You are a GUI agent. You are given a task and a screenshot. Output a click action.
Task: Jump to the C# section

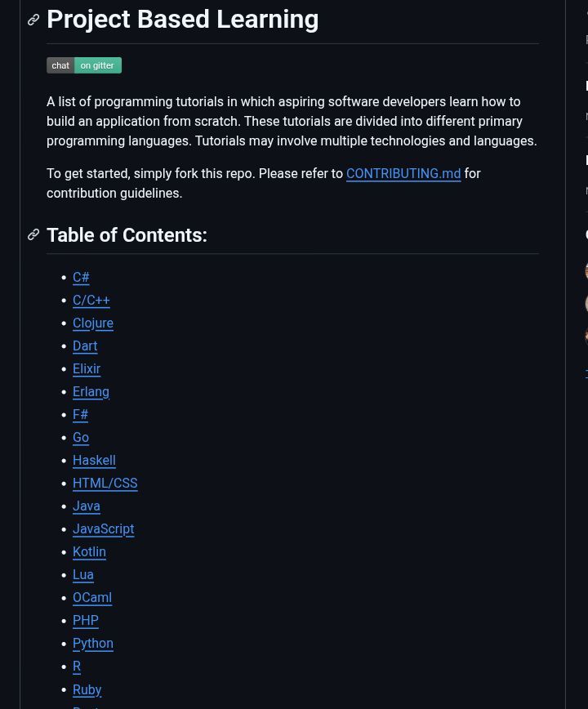81,277
